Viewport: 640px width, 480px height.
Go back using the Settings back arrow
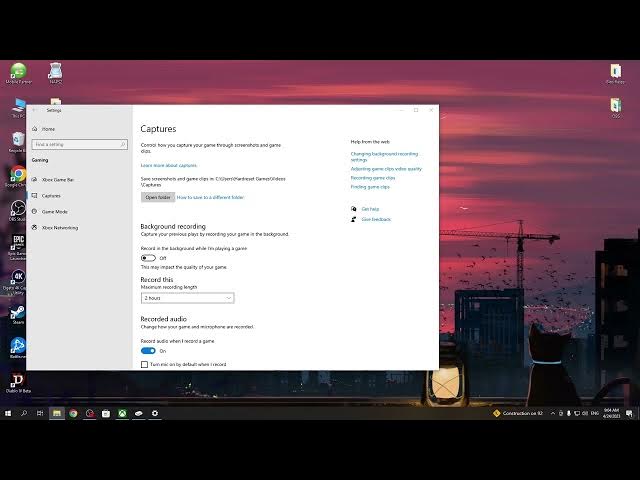pyautogui.click(x=34, y=110)
